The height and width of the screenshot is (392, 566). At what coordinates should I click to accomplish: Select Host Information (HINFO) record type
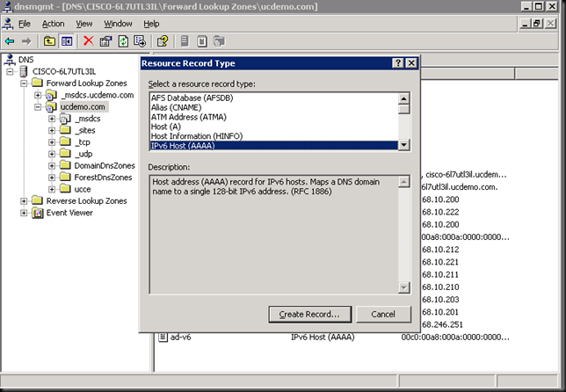[x=274, y=136]
